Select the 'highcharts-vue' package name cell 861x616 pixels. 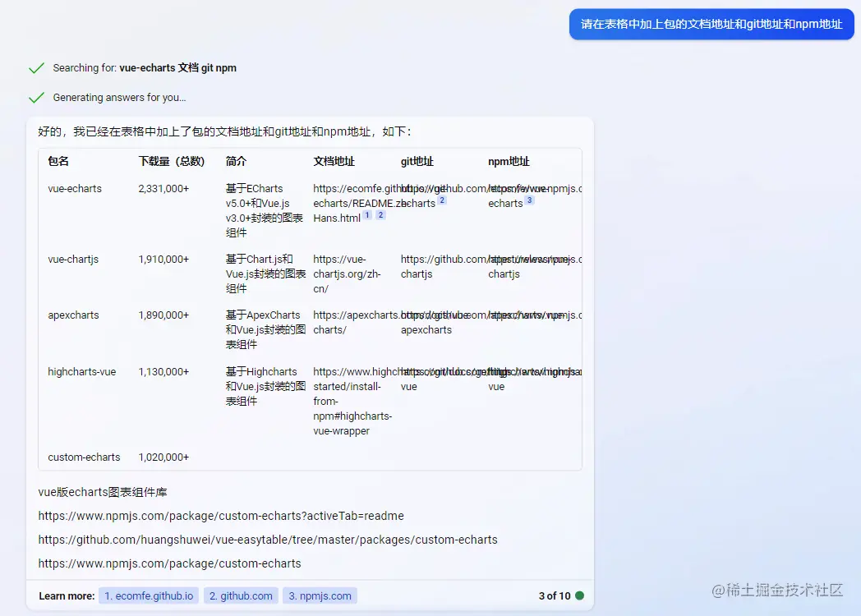pos(82,372)
